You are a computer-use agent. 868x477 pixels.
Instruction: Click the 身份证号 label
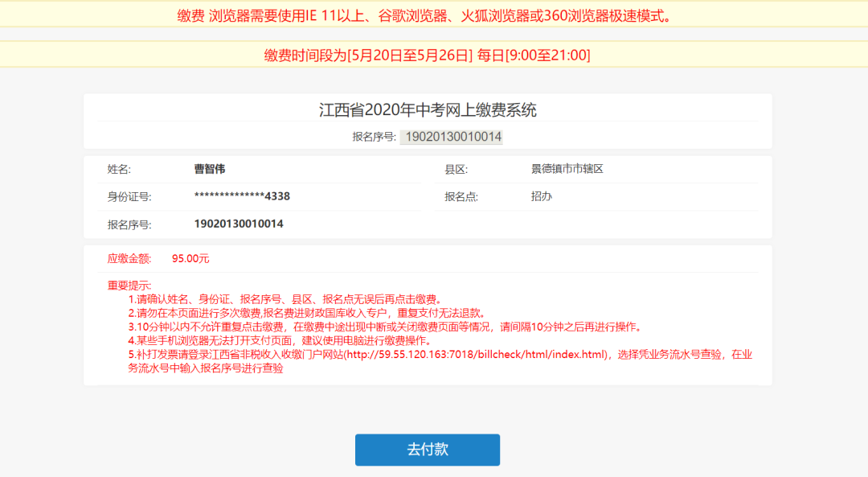129,197
